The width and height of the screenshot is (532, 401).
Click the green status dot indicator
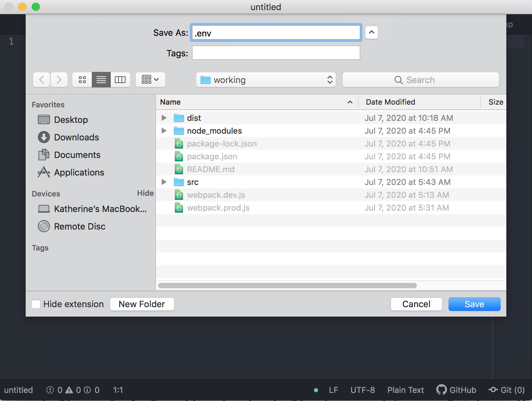coord(316,390)
